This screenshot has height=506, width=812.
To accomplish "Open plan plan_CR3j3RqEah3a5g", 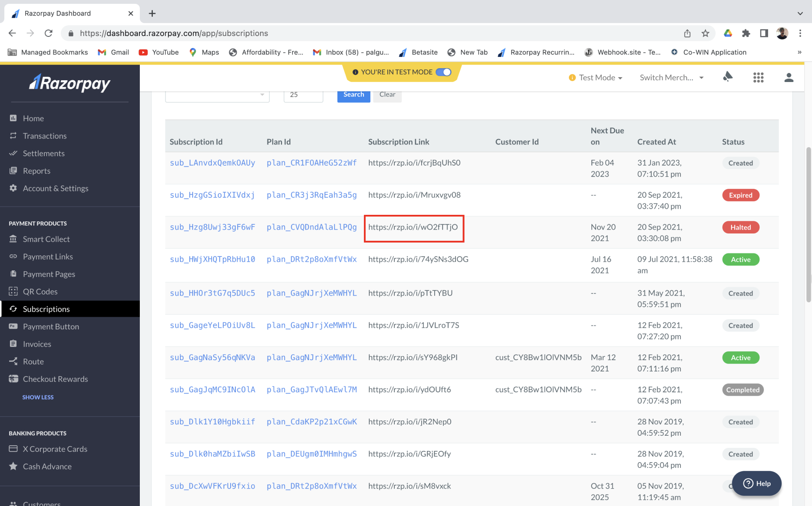I will [x=311, y=195].
